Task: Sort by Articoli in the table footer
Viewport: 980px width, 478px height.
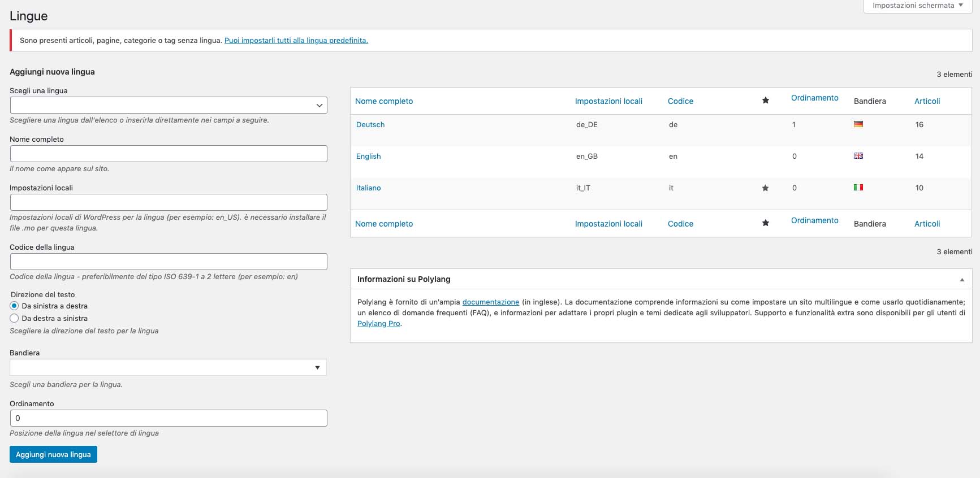Action: tap(927, 224)
